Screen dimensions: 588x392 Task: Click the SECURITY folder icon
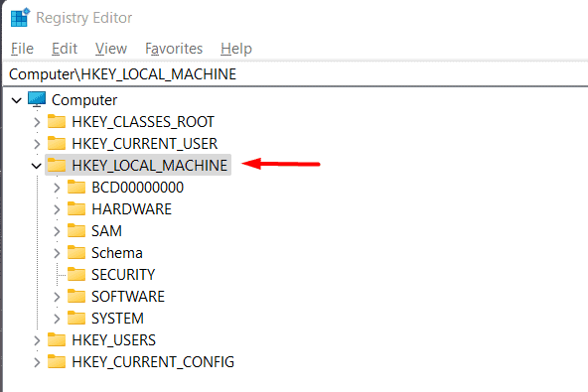76,274
